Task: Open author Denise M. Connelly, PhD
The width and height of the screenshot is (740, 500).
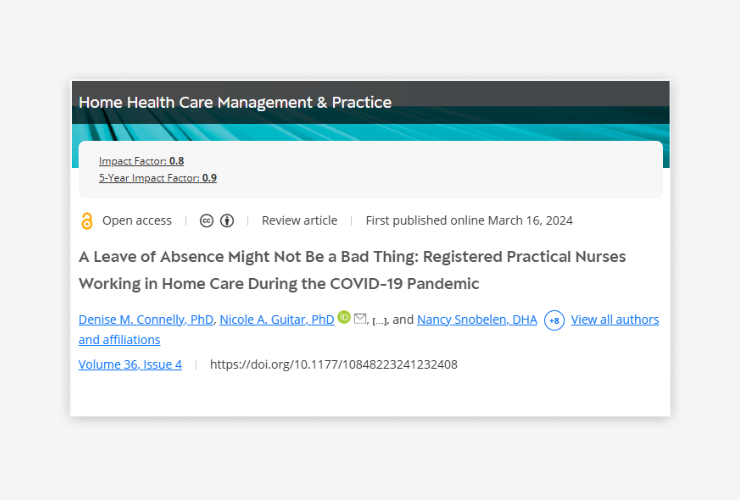Action: tap(146, 320)
